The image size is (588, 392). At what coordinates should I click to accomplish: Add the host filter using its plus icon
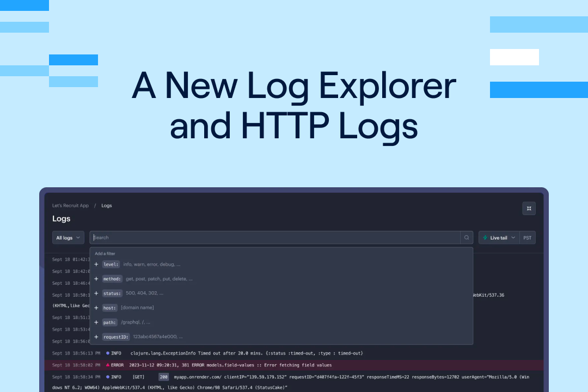pos(96,308)
